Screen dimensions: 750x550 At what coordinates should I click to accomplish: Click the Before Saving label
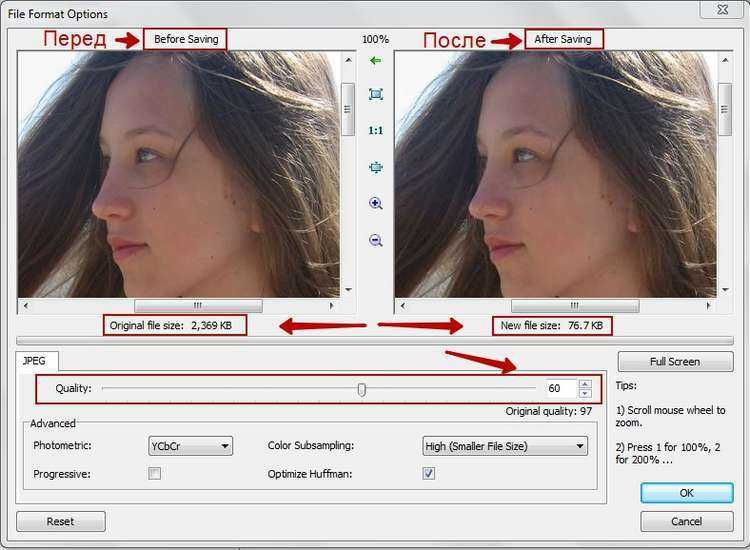(186, 39)
